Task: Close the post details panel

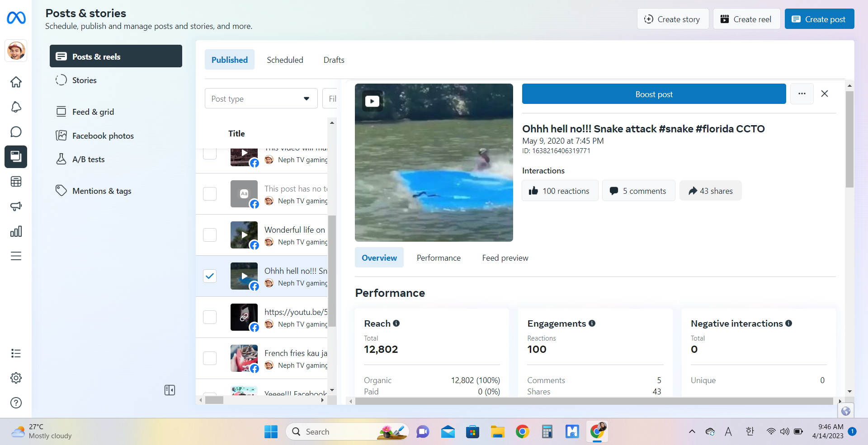Action: click(x=825, y=94)
